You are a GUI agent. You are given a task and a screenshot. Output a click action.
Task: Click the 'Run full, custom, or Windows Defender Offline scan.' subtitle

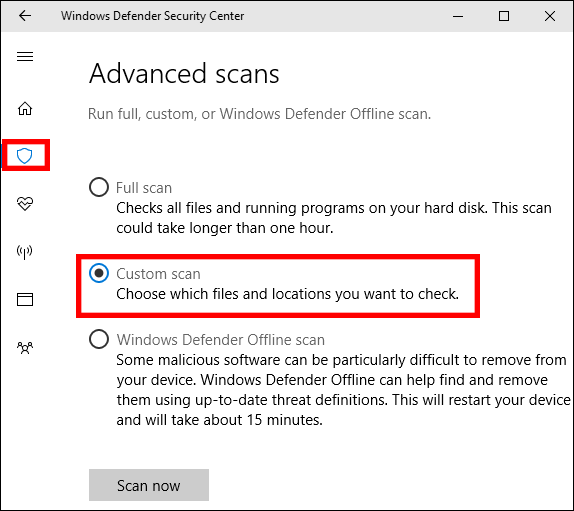pos(259,114)
